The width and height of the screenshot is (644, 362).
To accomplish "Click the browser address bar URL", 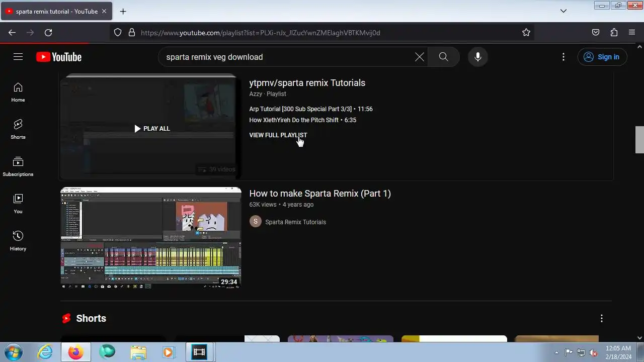I will (261, 33).
